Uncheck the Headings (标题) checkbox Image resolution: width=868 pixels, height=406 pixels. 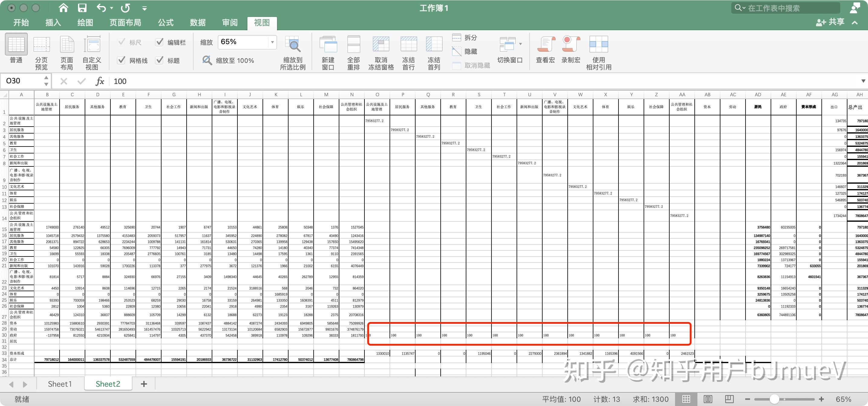click(x=159, y=60)
